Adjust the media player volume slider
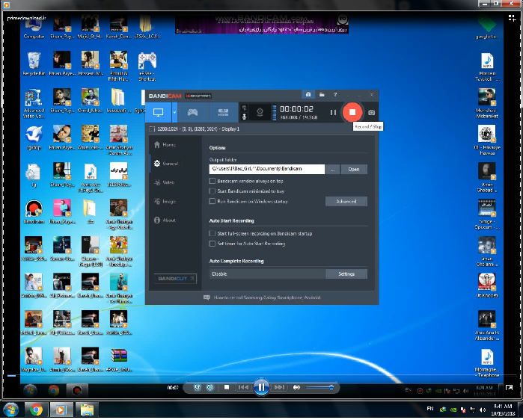The height and width of the screenshot is (420, 523). (320, 387)
